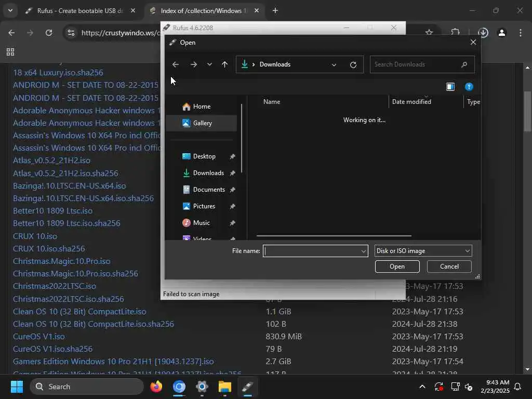This screenshot has height=399, width=532.
Task: Open Settings from the taskbar
Action: pyautogui.click(x=202, y=387)
